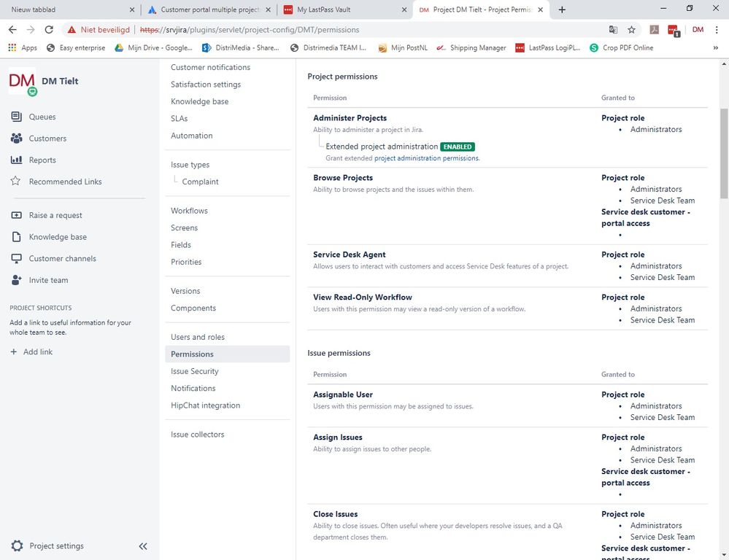Click the ENABLED badge for extended administration
This screenshot has width=729, height=560.
[458, 147]
